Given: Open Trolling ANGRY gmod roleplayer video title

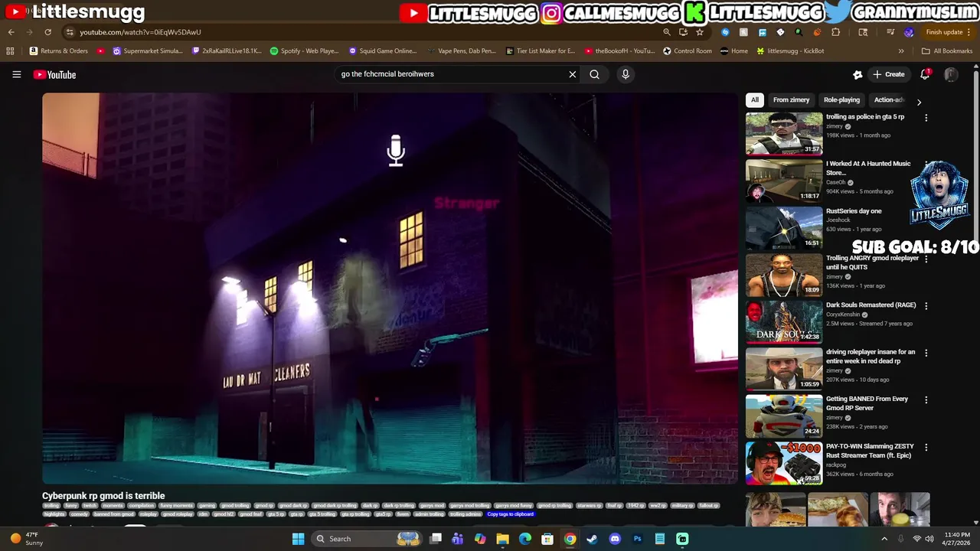Looking at the screenshot, I should (872, 262).
